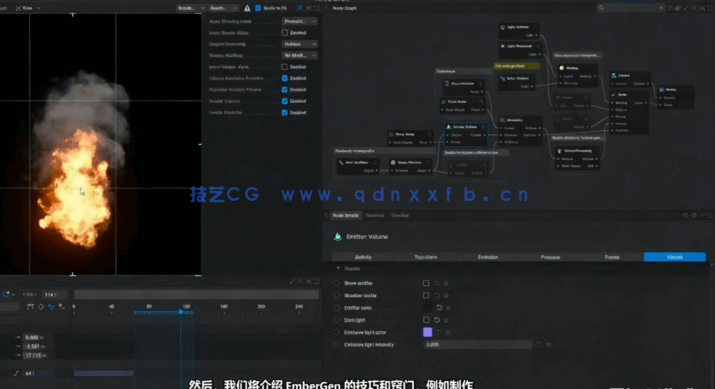
Task: Toggle animation circle beside Emissive light intensity
Action: [x=337, y=345]
